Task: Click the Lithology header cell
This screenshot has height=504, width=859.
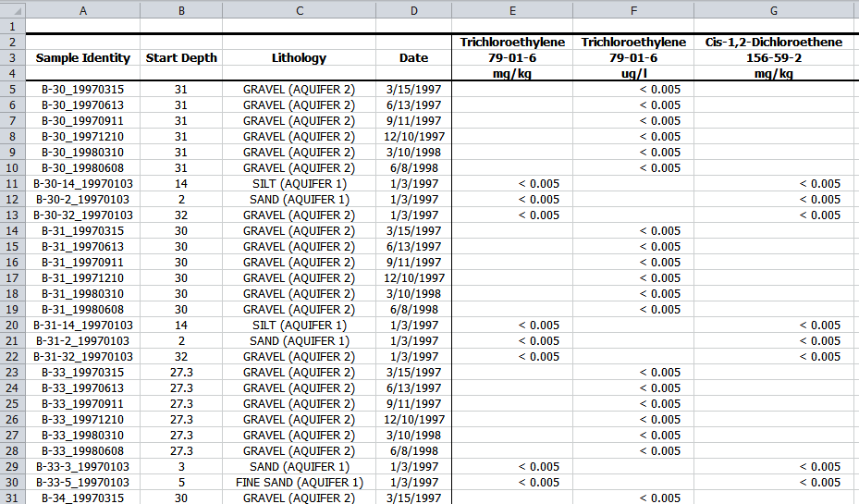Action: pyautogui.click(x=299, y=57)
